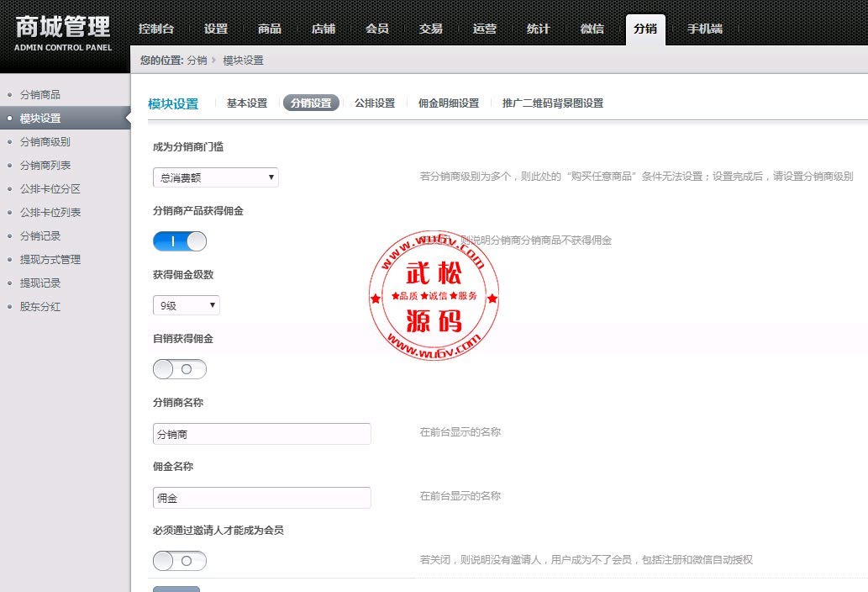The height and width of the screenshot is (592, 868).
Task: Switch to the 佣金明细设置 tab
Action: coord(449,103)
